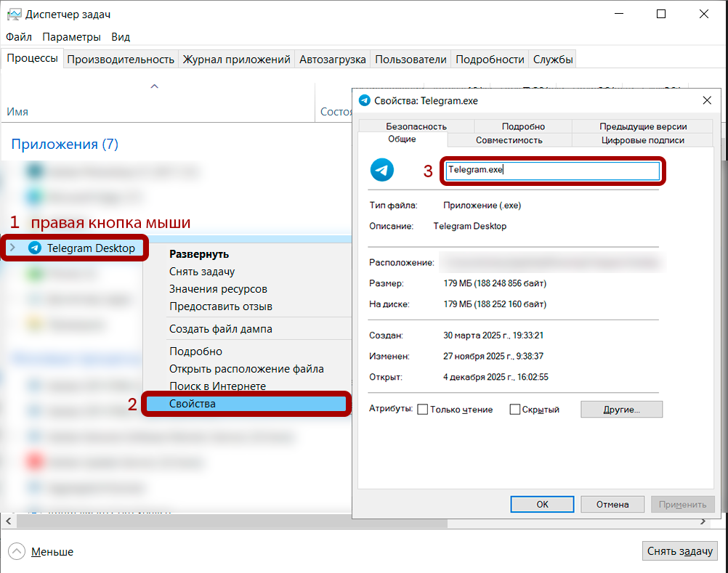
Task: Choose Поиск в Интернете
Action: click(218, 386)
